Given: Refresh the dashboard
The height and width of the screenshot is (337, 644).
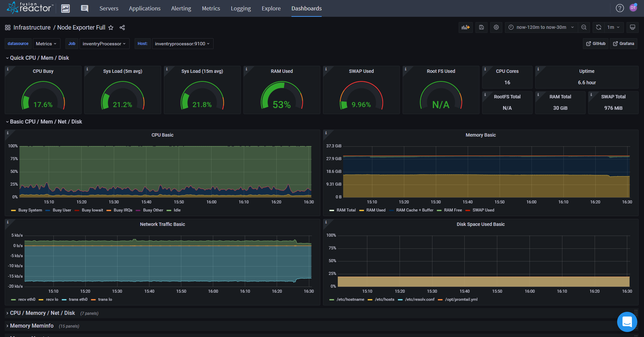Looking at the screenshot, I should (x=599, y=27).
